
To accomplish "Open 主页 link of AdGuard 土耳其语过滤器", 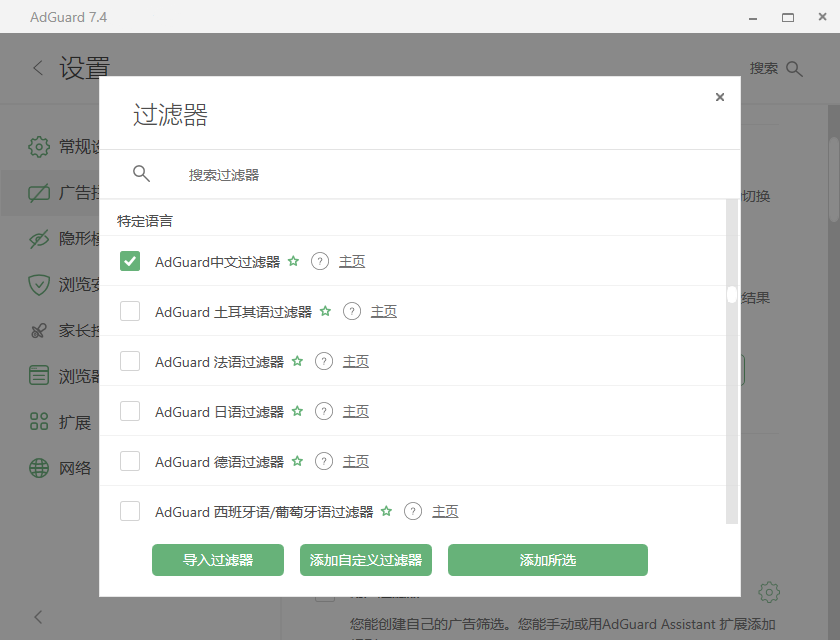I will 384,311.
